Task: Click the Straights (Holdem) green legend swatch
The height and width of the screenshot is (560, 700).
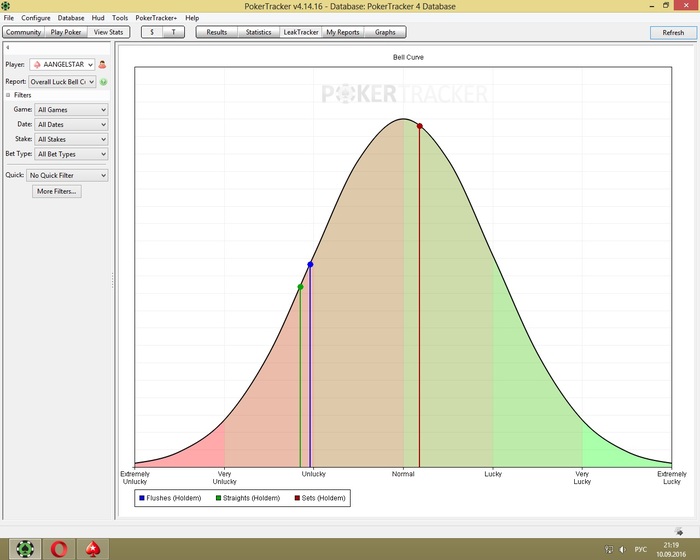Action: (x=218, y=498)
